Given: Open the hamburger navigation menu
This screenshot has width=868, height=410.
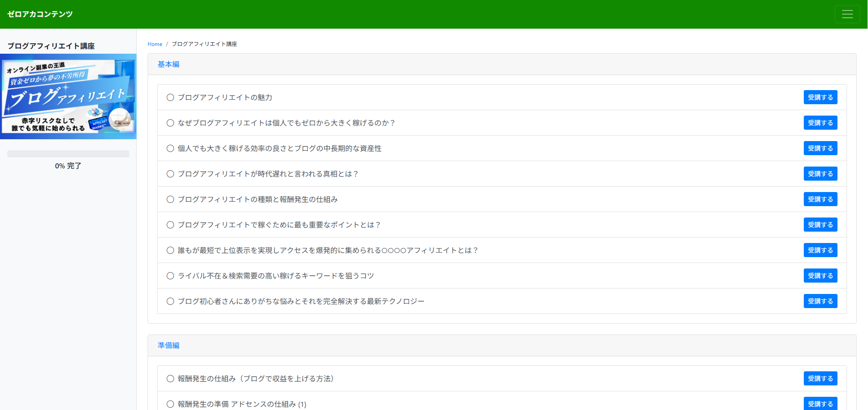Looking at the screenshot, I should coord(847,14).
